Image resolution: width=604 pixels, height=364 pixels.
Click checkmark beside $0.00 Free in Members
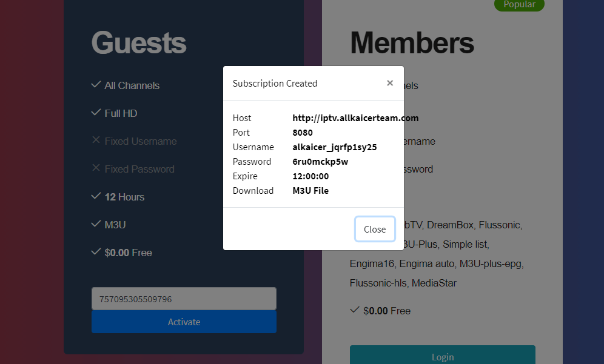(355, 310)
